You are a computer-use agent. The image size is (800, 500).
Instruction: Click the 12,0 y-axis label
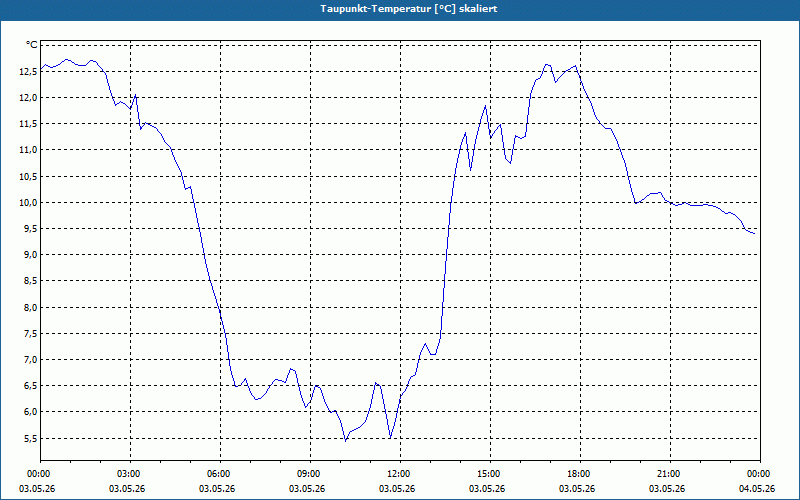tap(28, 98)
